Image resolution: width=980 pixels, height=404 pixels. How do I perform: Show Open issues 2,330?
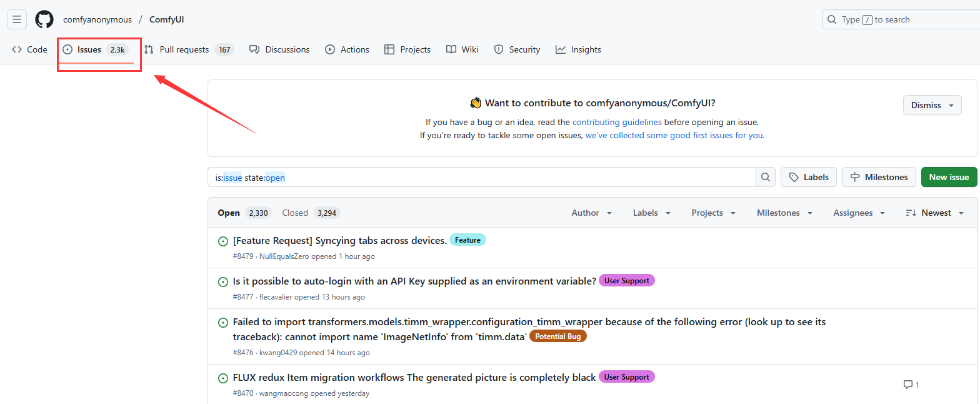pos(244,213)
